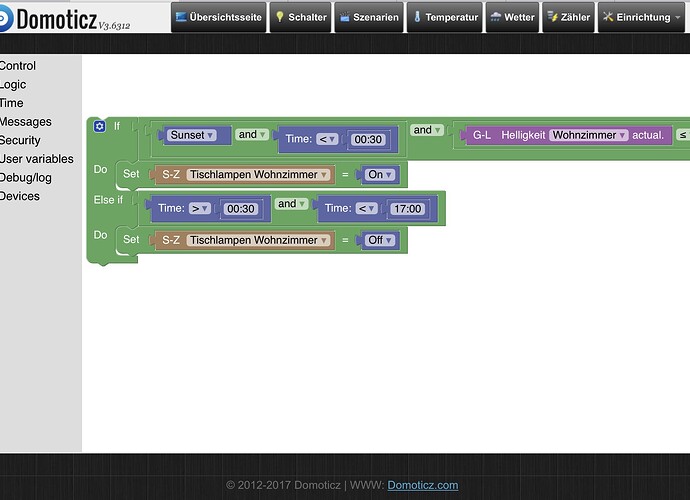Image resolution: width=690 pixels, height=500 pixels.
Task: Open Zähler utility meter tab
Action: (x=569, y=17)
